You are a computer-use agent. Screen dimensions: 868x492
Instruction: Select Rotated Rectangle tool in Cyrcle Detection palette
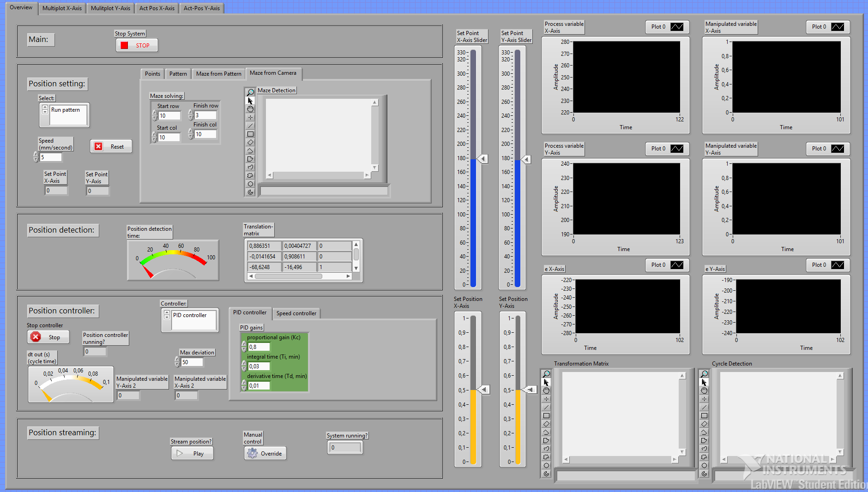704,424
